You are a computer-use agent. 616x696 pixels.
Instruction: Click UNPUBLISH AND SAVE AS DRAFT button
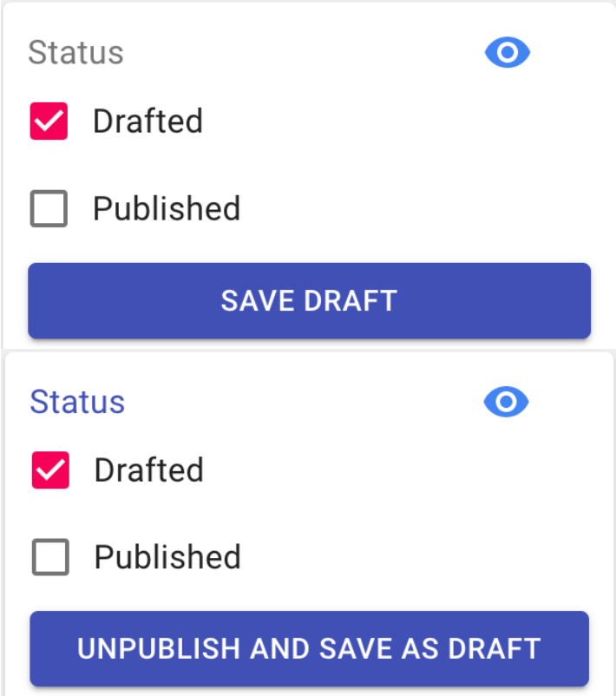coord(309,648)
